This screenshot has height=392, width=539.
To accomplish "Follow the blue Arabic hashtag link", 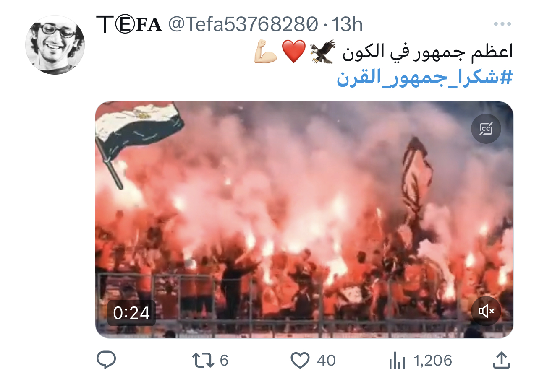I will tap(425, 78).
